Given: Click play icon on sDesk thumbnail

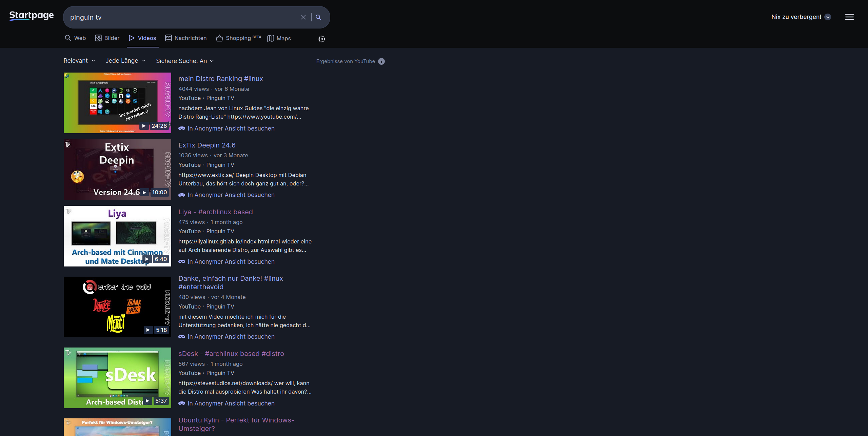Looking at the screenshot, I should point(147,401).
